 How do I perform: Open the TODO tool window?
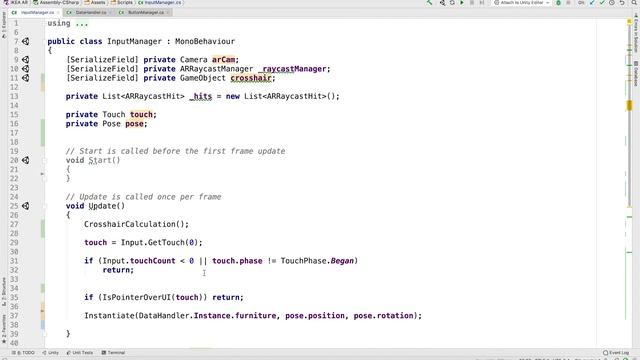point(24,353)
